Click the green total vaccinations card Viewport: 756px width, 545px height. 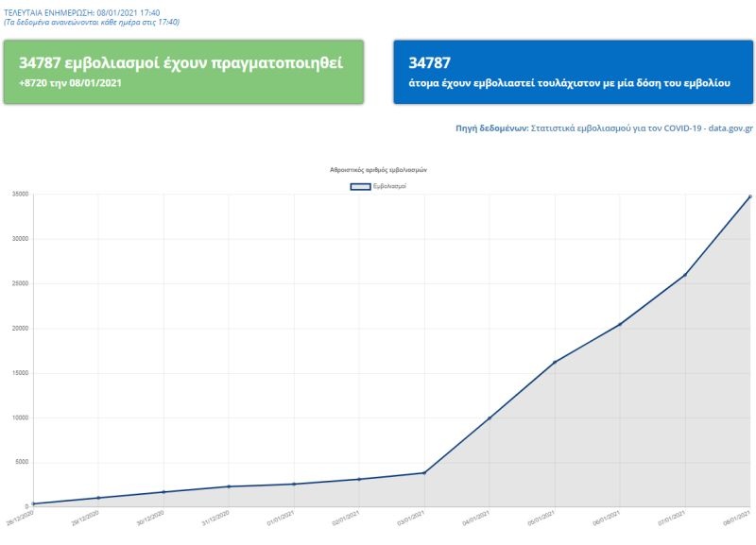click(182, 72)
